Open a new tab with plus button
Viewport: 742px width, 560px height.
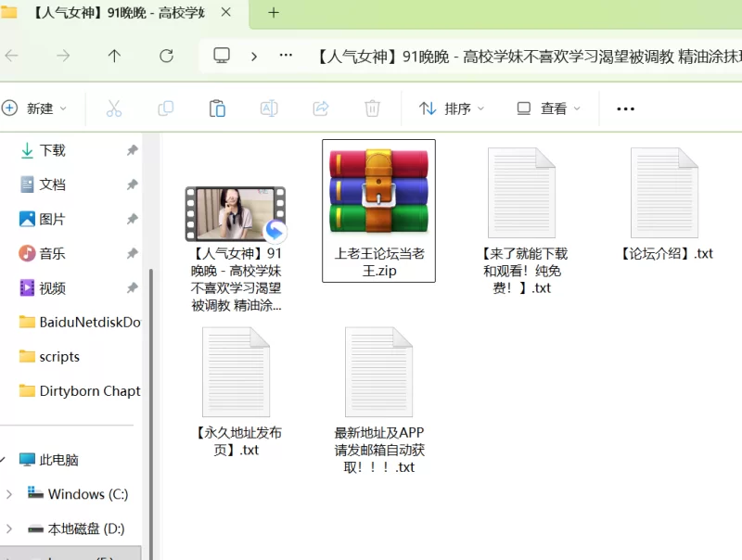[274, 13]
